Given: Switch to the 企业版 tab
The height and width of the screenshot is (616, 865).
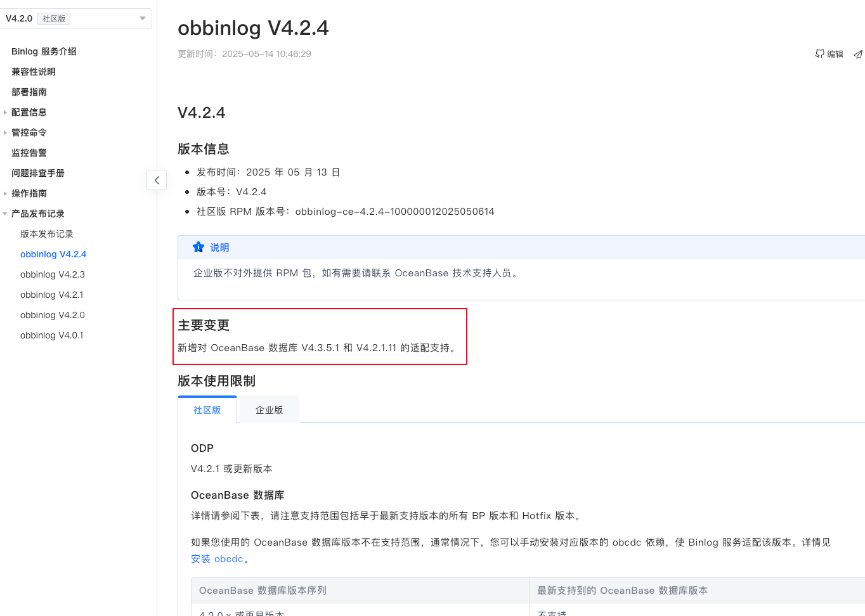Looking at the screenshot, I should pyautogui.click(x=270, y=410).
